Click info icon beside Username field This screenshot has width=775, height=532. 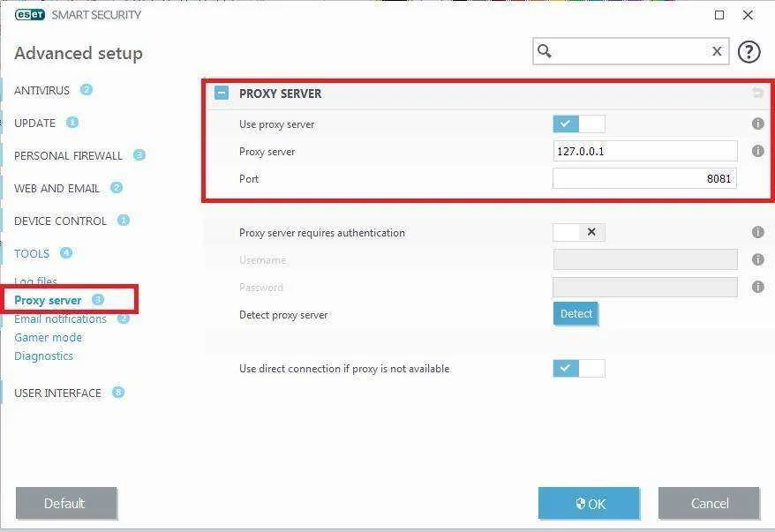757,259
